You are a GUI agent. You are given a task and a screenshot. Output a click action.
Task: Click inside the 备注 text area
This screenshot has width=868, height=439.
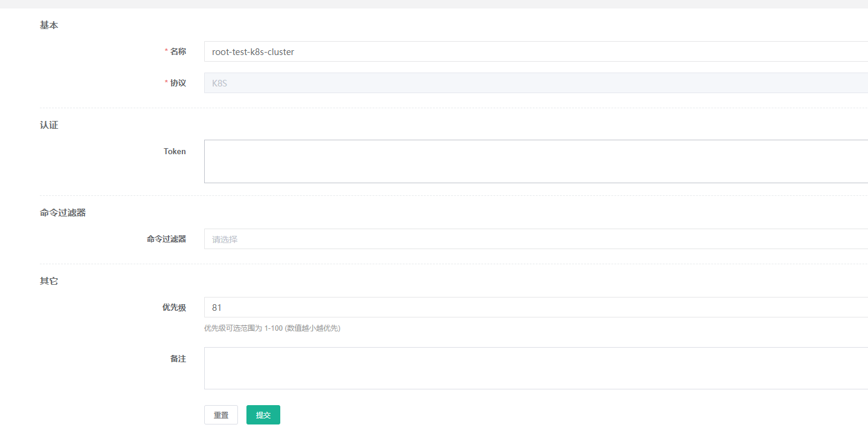coord(536,368)
